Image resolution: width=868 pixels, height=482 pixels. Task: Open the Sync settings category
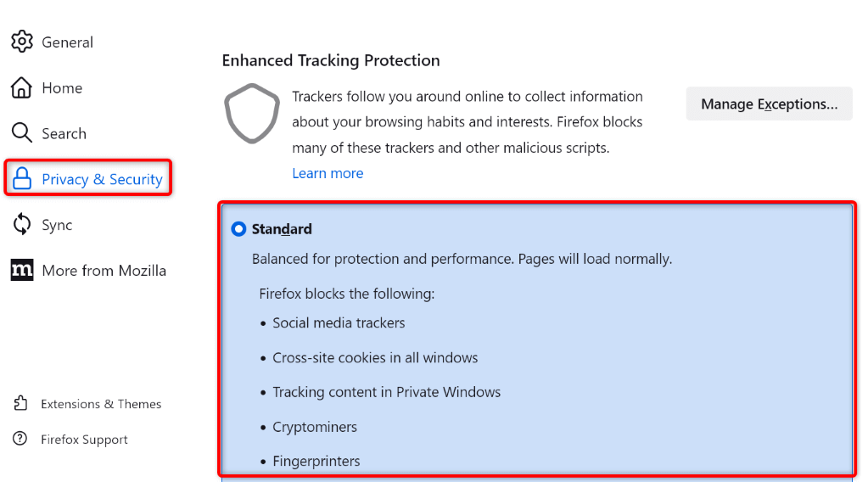(x=57, y=226)
